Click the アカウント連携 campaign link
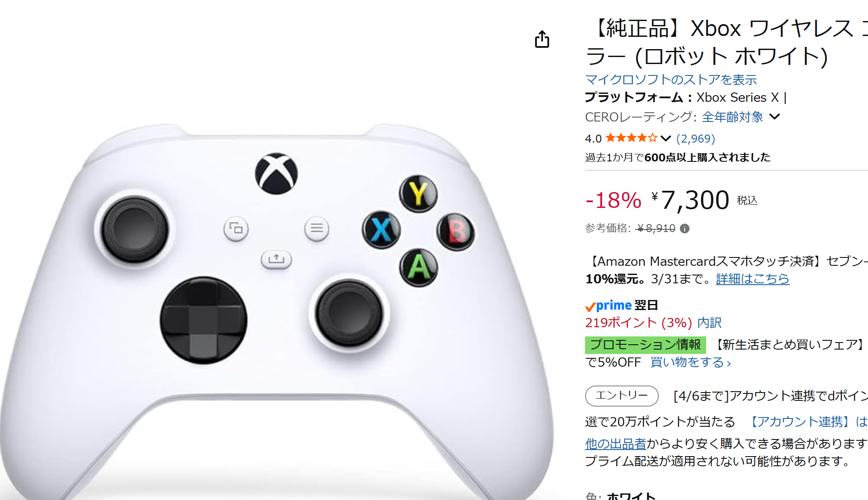The image size is (868, 500). point(807,422)
